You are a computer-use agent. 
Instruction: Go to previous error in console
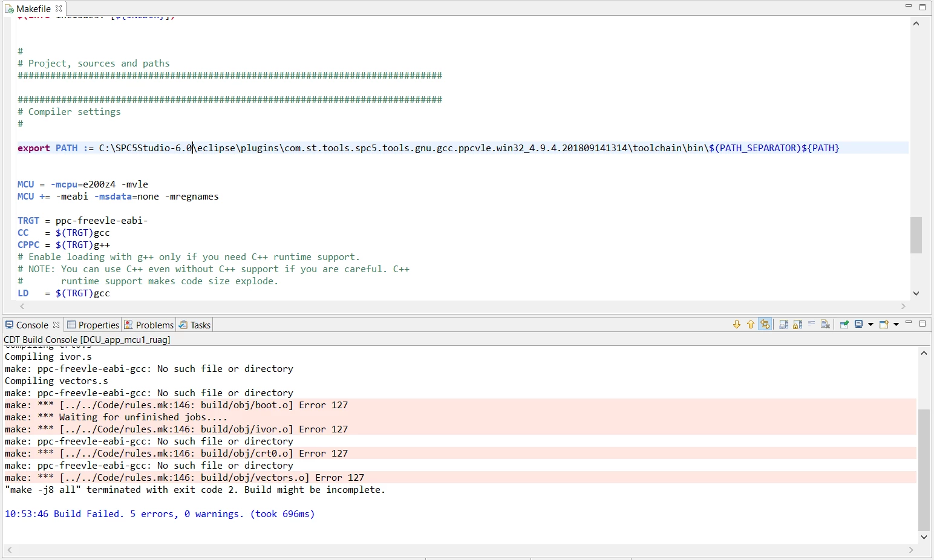751,325
